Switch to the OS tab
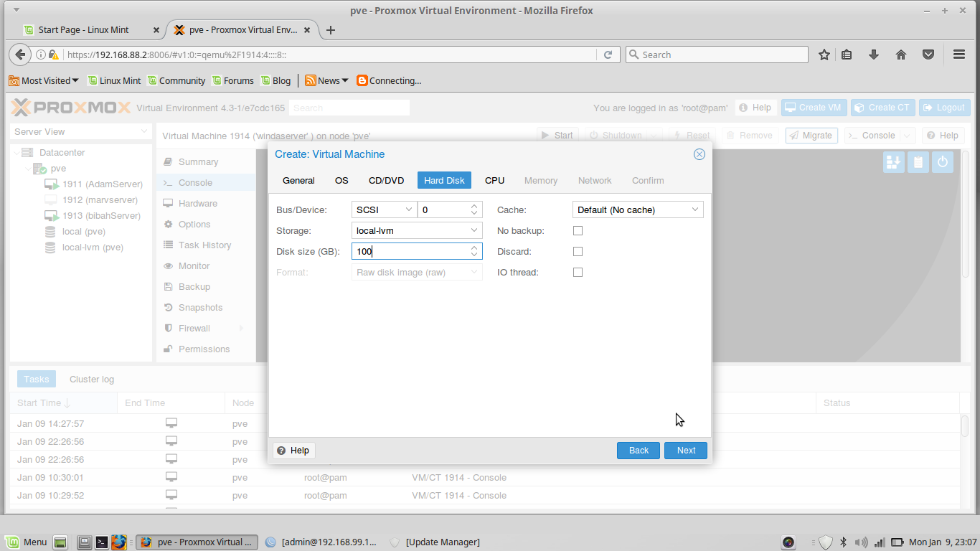 point(341,180)
